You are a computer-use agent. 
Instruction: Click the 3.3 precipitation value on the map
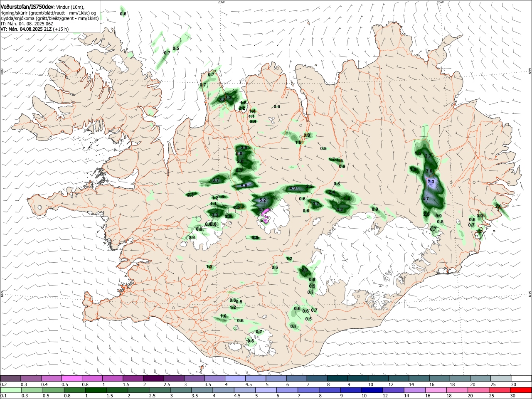click(x=215, y=215)
